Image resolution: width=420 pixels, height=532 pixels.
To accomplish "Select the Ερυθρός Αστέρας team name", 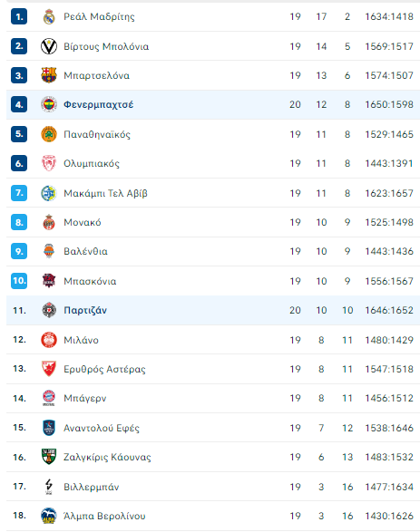I will pos(104,369).
